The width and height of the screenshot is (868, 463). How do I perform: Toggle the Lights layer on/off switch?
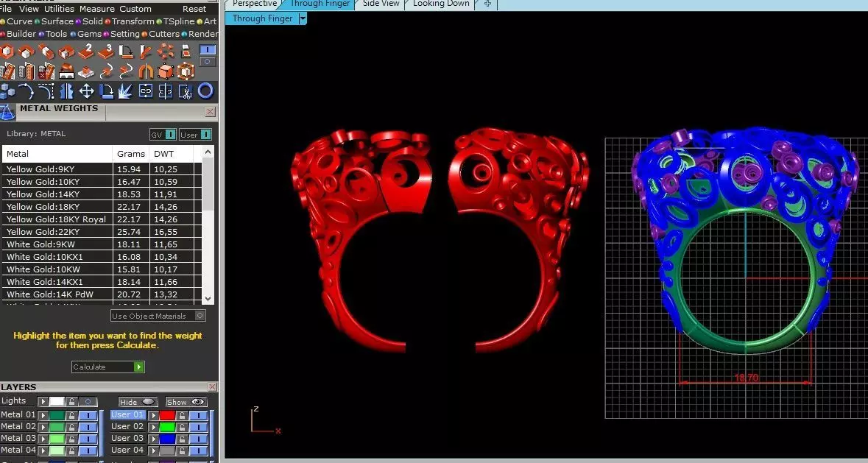[x=88, y=402]
